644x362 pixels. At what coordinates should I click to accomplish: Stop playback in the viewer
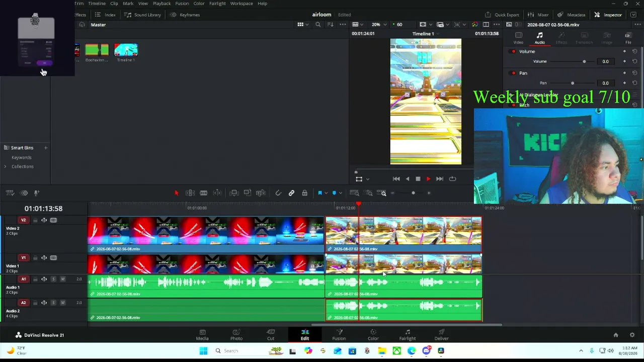(x=418, y=179)
